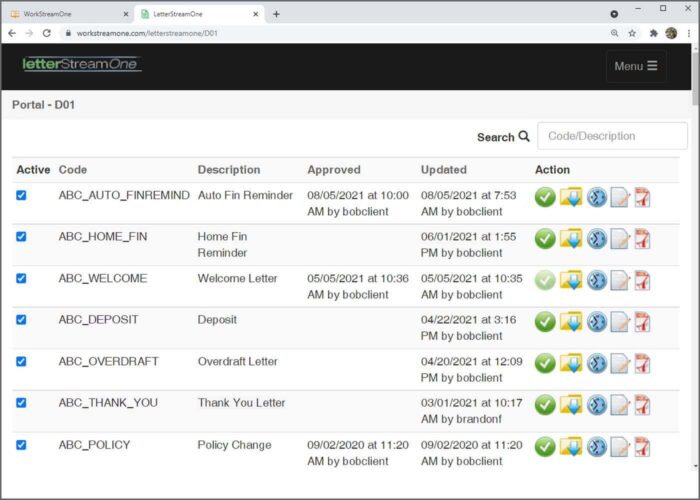Click the Code/Description search field
Screen dimensions: 700x500
coord(612,136)
